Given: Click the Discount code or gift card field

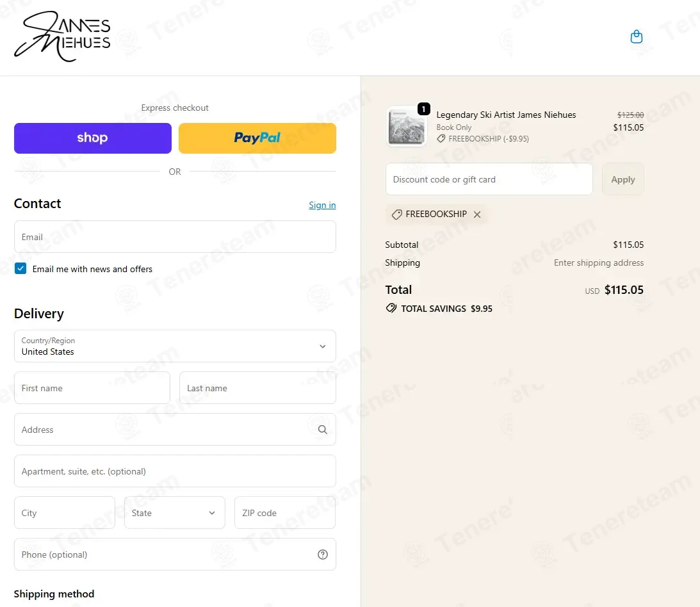Looking at the screenshot, I should coord(489,179).
